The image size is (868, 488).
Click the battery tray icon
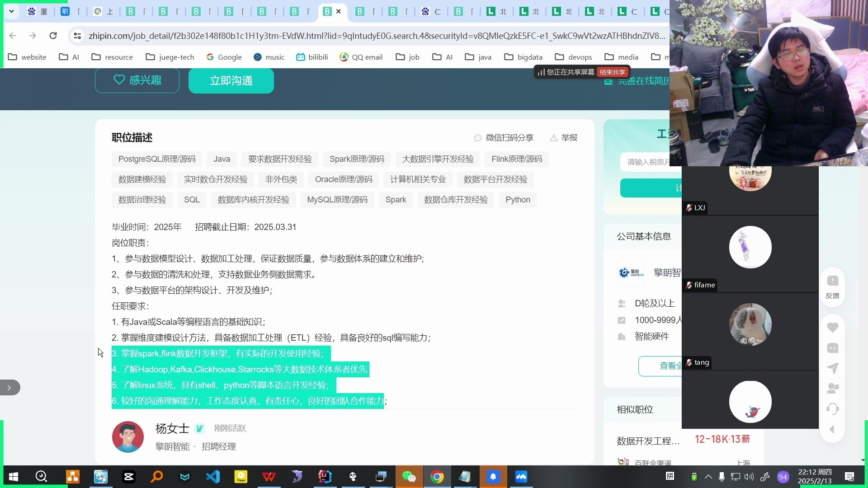(694, 477)
